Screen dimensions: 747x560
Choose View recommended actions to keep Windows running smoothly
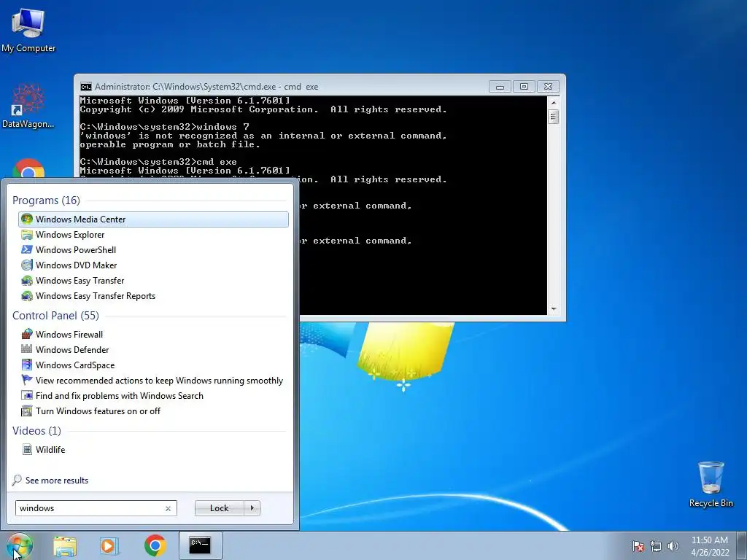pyautogui.click(x=153, y=380)
